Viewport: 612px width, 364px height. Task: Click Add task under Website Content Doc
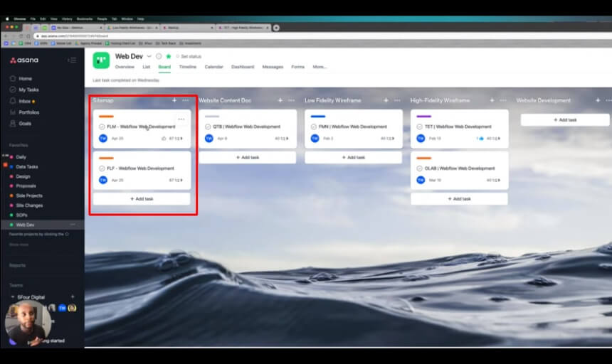pos(248,157)
